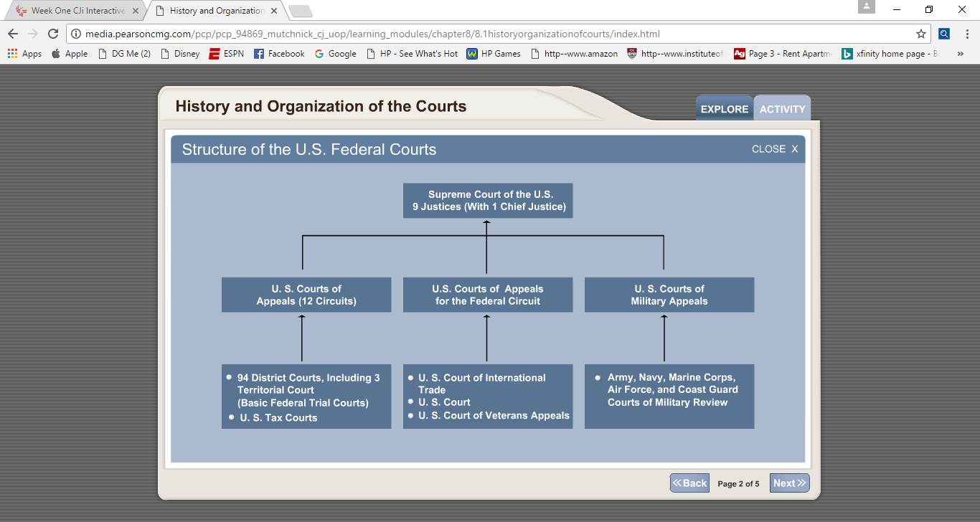This screenshot has height=522, width=980.
Task: Click the browser back arrow button
Action: coord(13,34)
